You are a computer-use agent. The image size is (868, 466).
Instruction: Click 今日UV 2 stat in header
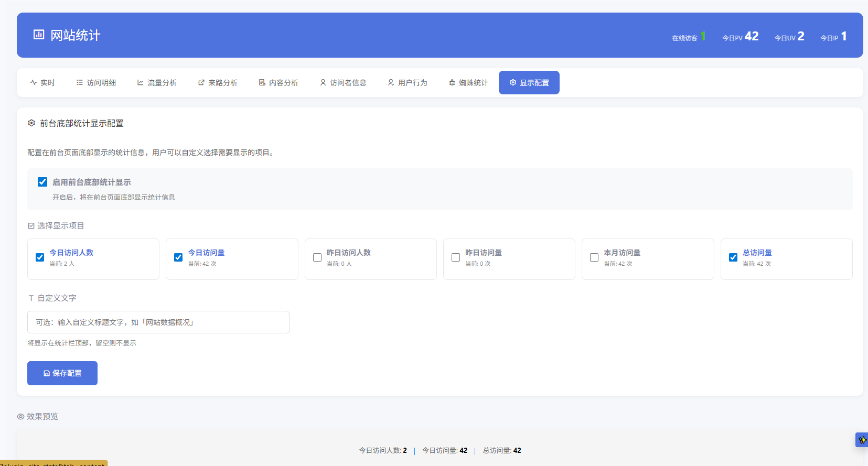789,37
